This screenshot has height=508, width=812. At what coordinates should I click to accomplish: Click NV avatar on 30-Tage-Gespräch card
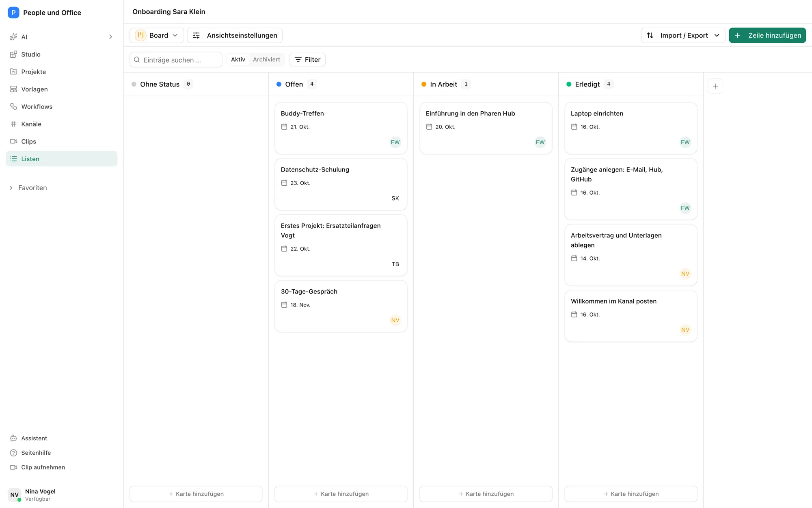[395, 320]
